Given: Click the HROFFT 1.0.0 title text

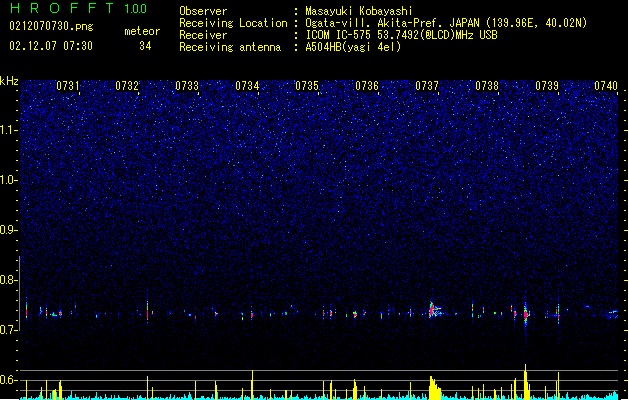Looking at the screenshot, I should click(x=78, y=8).
